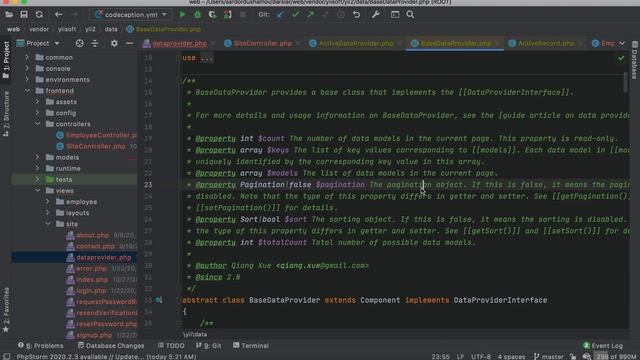
Task: Expand the models folder
Action: click(x=38, y=157)
